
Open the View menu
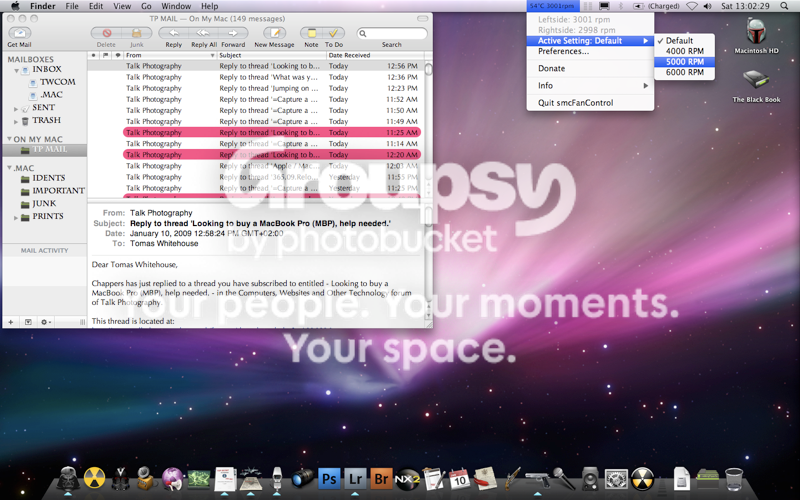[122, 6]
